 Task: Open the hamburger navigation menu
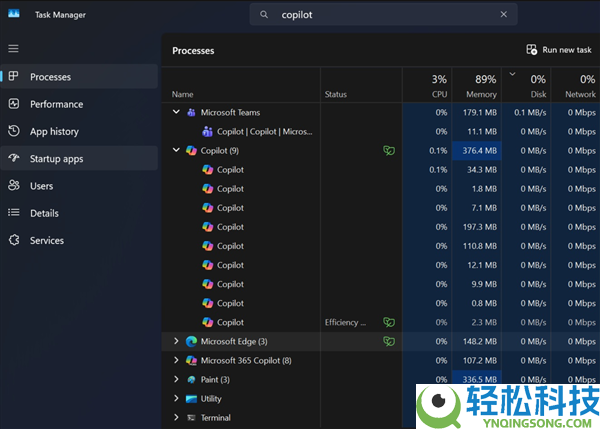click(13, 49)
